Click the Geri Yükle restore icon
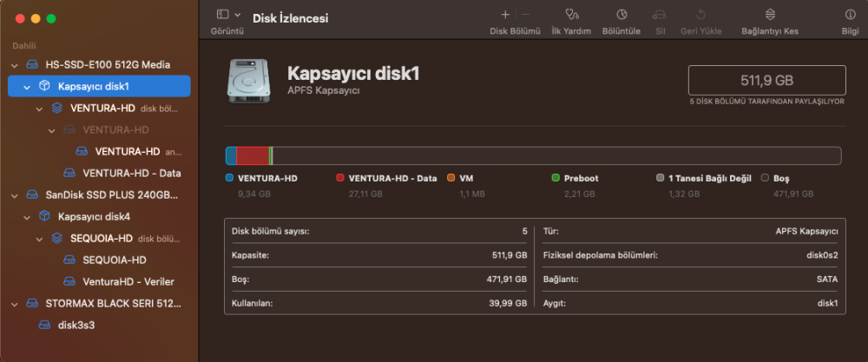The image size is (868, 362). [700, 15]
